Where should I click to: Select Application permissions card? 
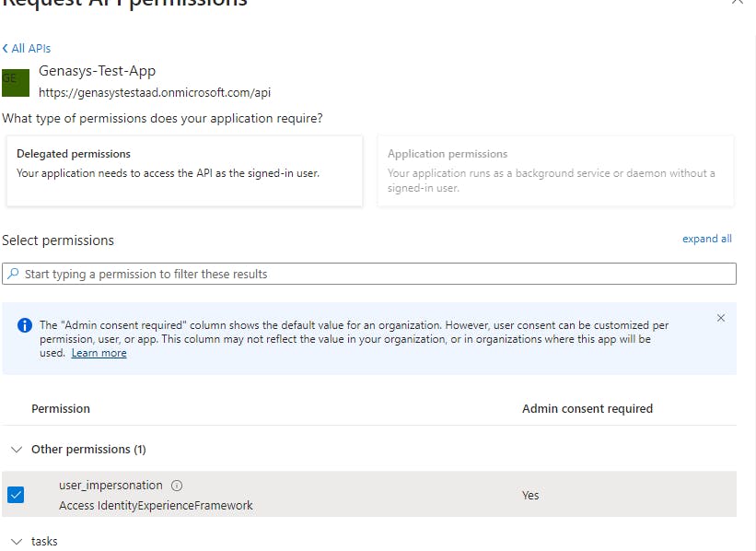[555, 171]
